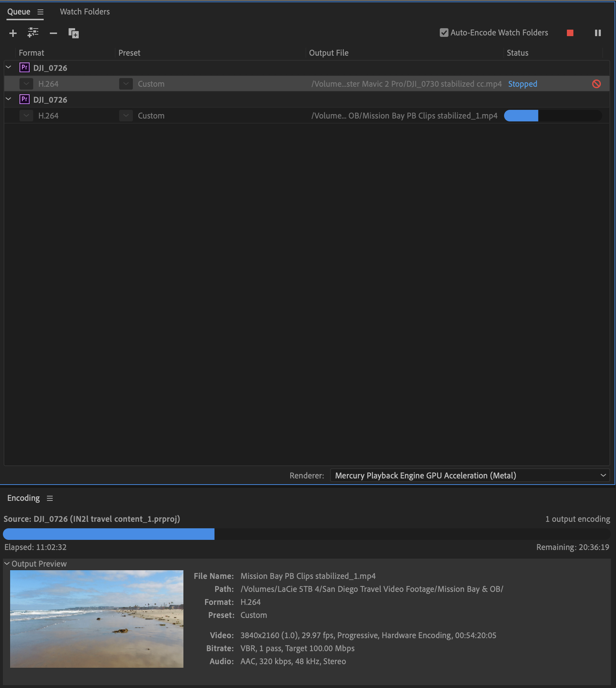Click the Stopped status link

tap(522, 83)
